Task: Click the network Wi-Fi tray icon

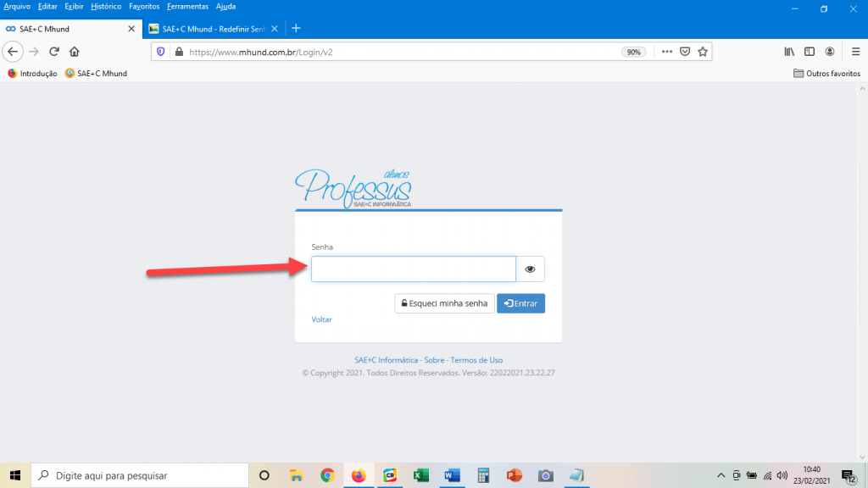Action: pyautogui.click(x=767, y=475)
